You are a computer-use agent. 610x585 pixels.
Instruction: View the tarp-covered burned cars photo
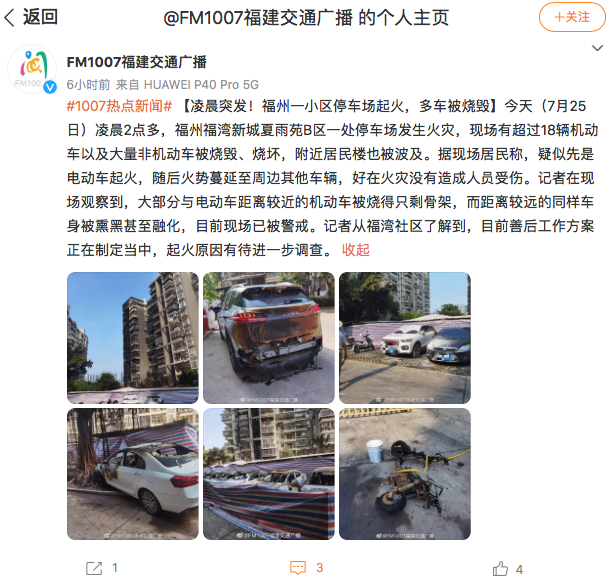coord(269,474)
